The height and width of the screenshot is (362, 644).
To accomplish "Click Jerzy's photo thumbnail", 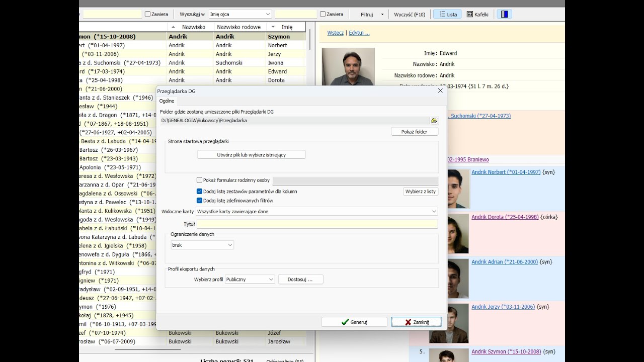I will 449,323.
